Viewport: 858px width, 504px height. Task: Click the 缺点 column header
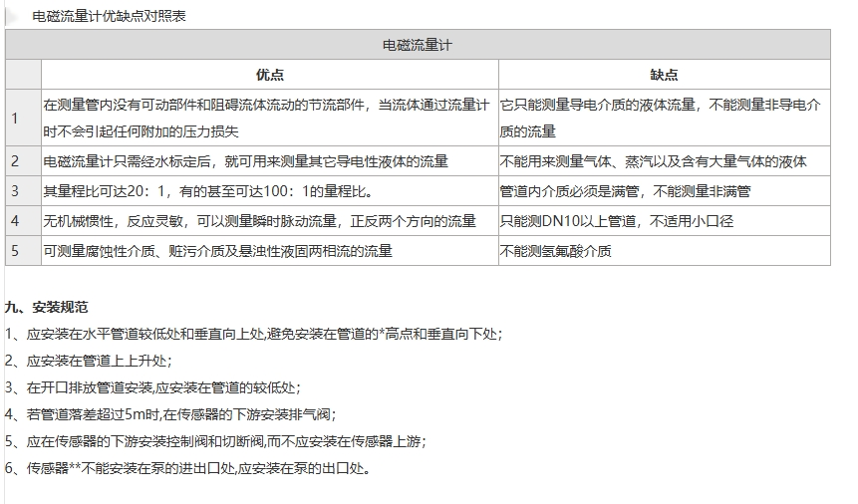664,75
